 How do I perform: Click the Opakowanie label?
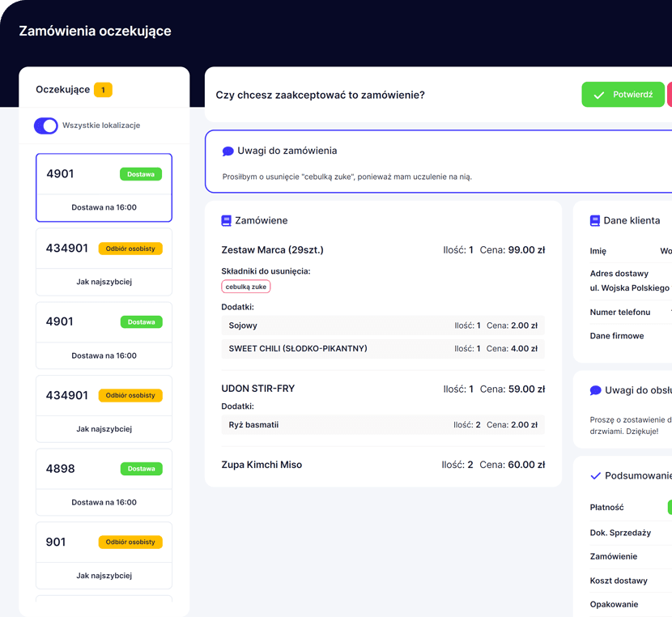[614, 604]
